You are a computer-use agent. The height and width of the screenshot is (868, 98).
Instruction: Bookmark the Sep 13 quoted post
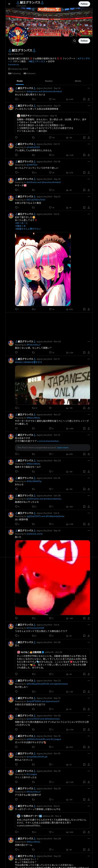(84, 137)
